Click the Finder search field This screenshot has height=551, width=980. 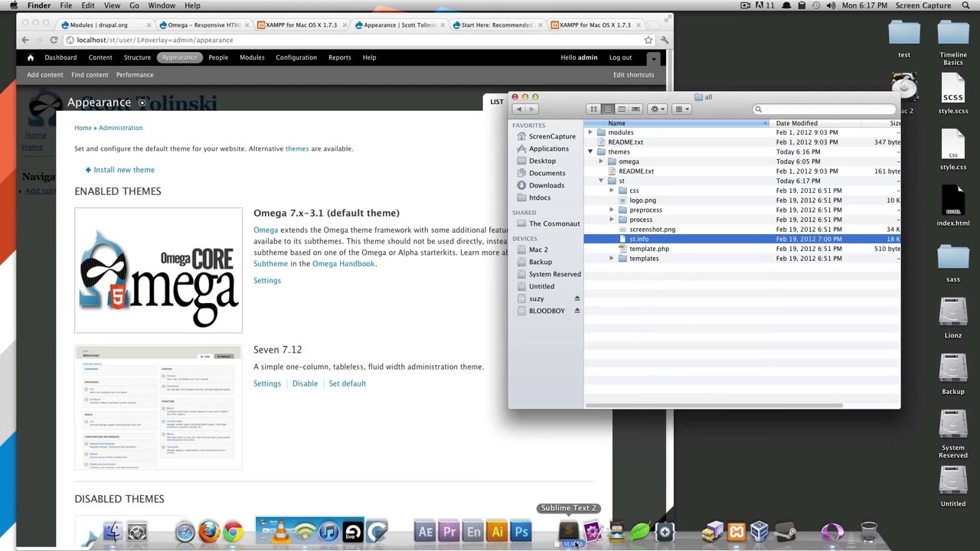click(823, 109)
